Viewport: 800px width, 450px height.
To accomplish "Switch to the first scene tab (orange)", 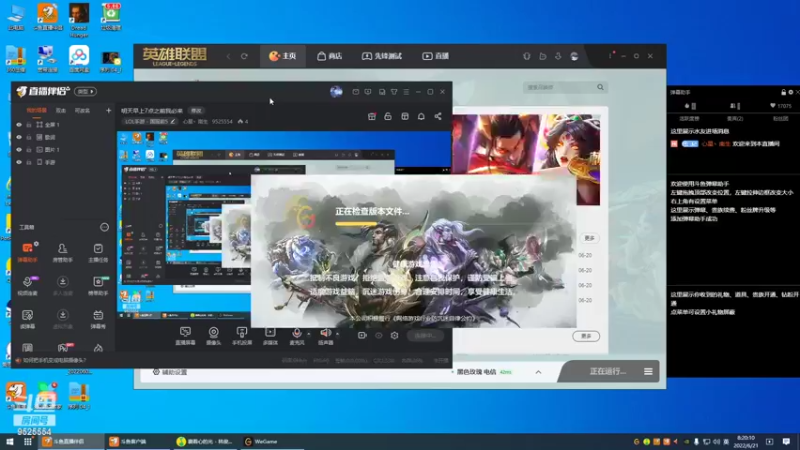I will tap(36, 110).
